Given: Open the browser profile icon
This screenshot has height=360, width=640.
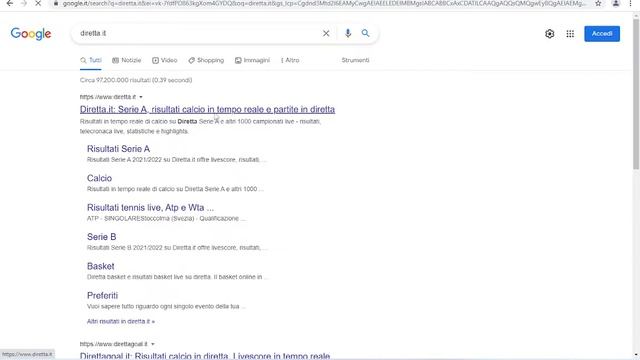Looking at the screenshot, I should click(616, 3).
